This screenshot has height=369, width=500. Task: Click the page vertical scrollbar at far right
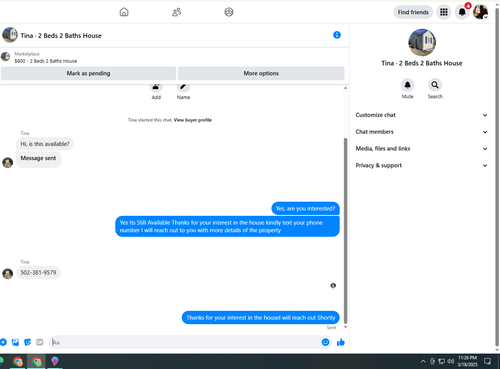pos(497,177)
